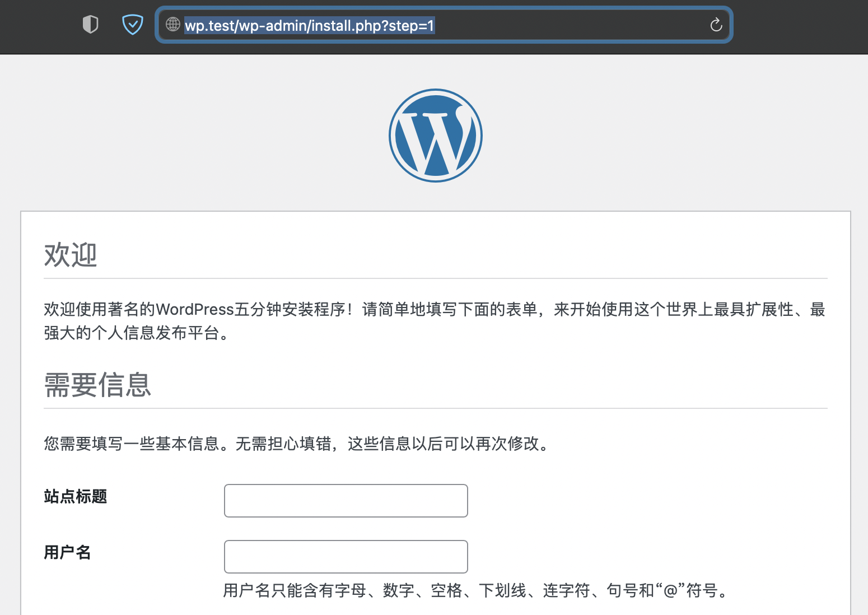Open the blue checkmark shield extension
The width and height of the screenshot is (868, 615).
133,25
